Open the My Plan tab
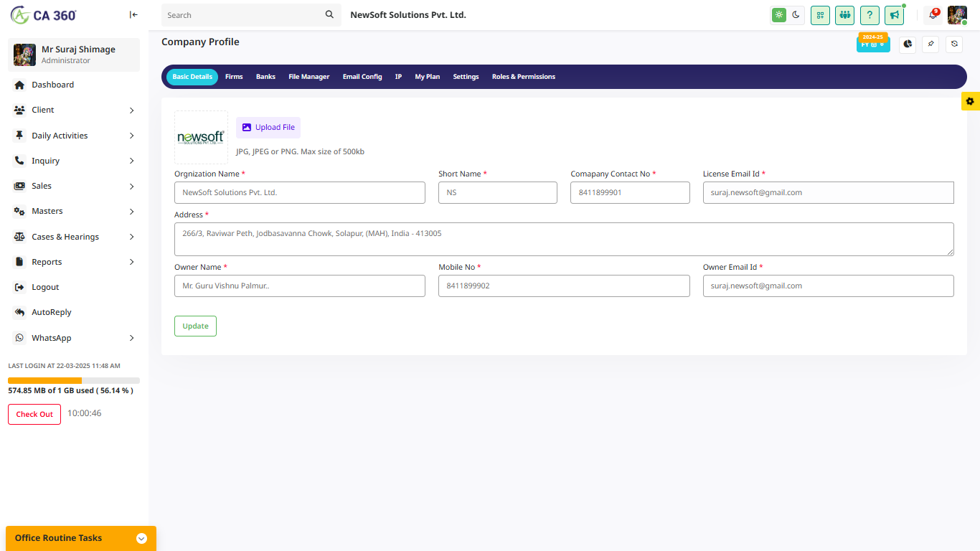980x551 pixels. tap(428, 77)
